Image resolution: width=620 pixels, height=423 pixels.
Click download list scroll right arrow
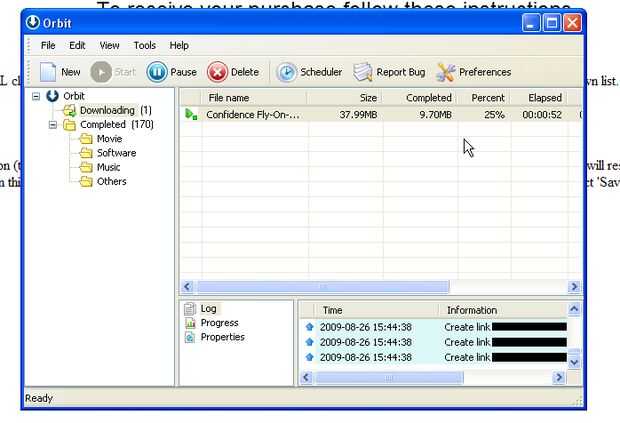(574, 286)
